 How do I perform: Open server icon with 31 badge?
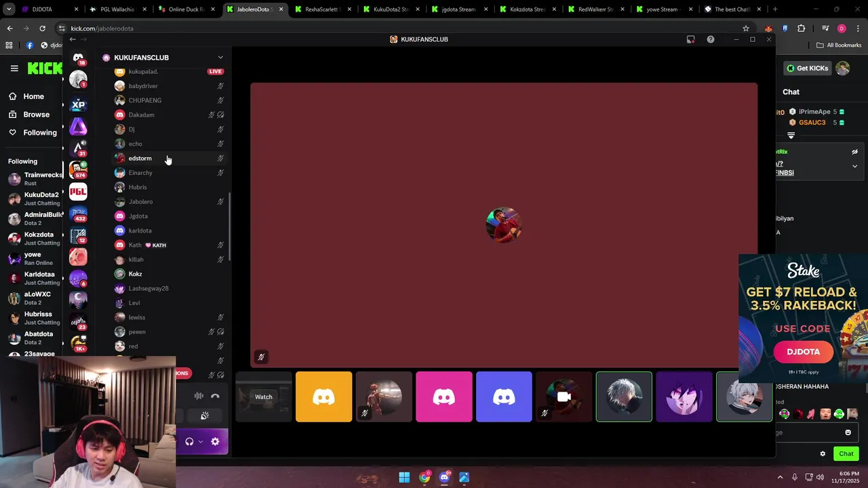pyautogui.click(x=78, y=148)
